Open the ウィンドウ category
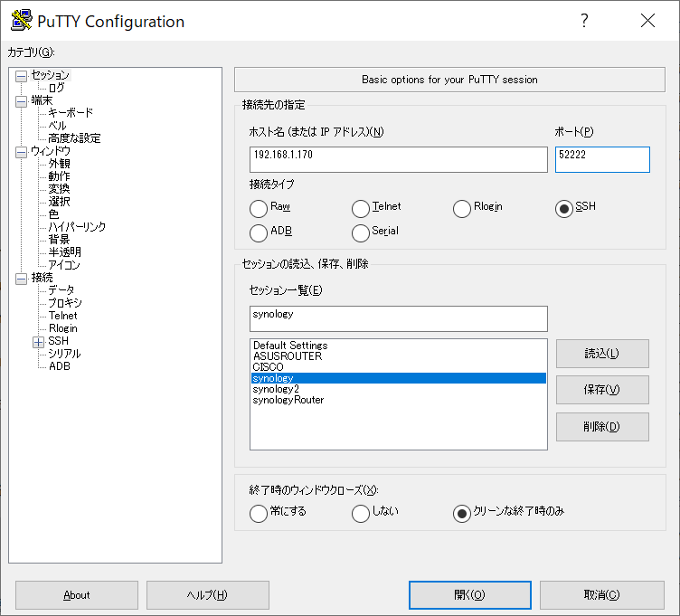 coord(51,151)
